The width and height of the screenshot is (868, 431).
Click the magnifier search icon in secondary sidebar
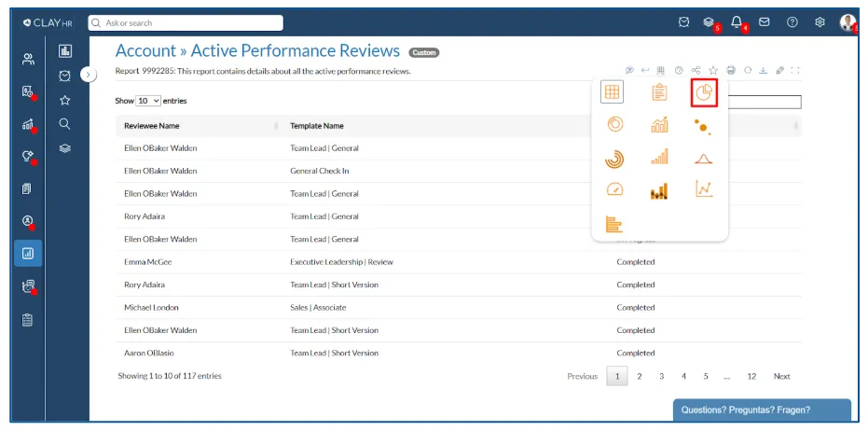click(64, 124)
